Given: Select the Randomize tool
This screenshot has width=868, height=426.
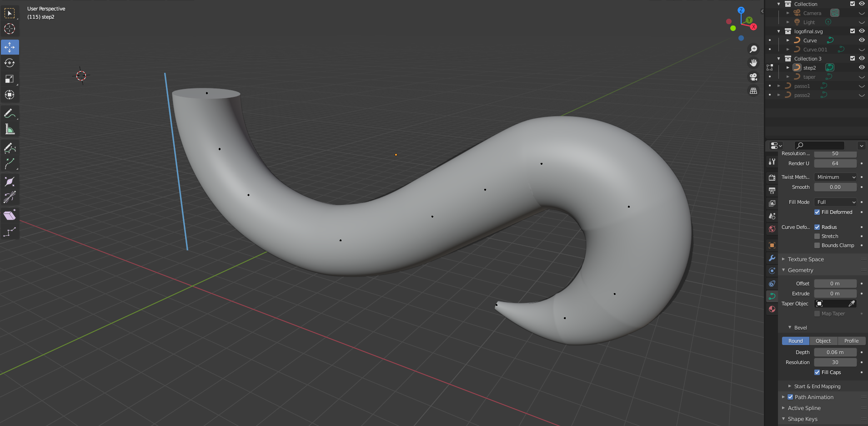Looking at the screenshot, I should pos(10,232).
